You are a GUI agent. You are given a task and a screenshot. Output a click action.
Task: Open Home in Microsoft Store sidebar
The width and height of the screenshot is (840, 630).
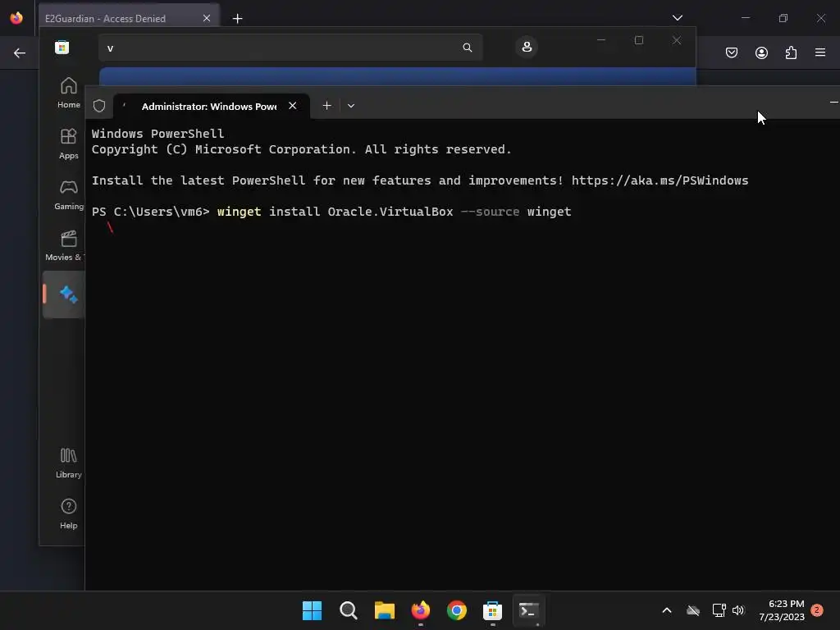68,92
